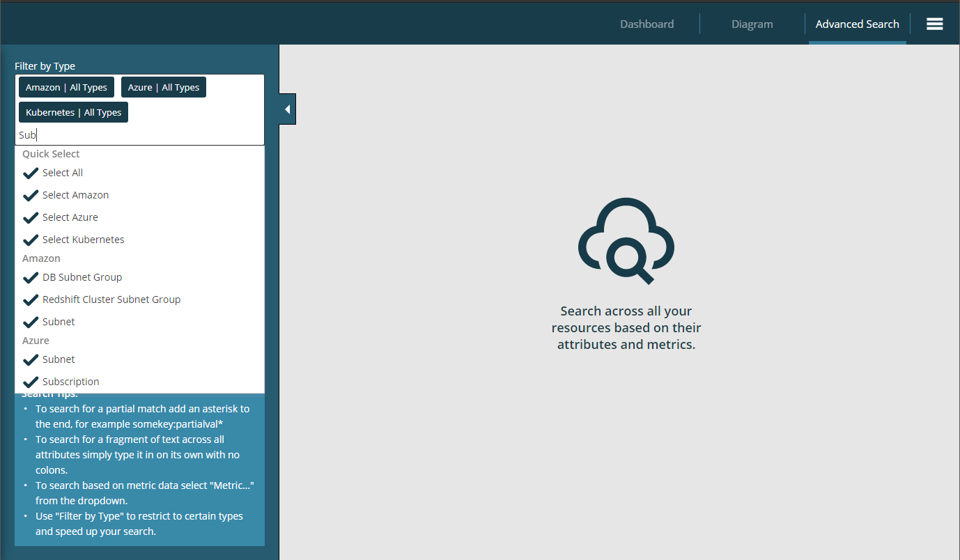Viewport: 960px width, 560px height.
Task: Click checkmark icon beside DB Subnet Group
Action: 31,277
